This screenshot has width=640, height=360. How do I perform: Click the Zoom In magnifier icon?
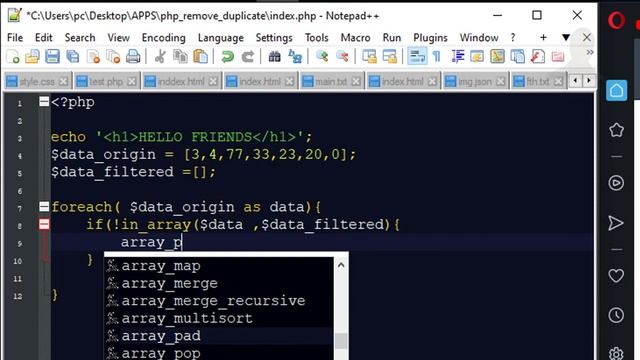click(322, 57)
